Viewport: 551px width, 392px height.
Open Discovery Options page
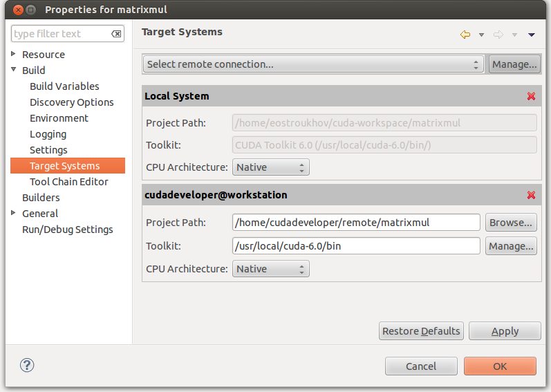pyautogui.click(x=72, y=102)
